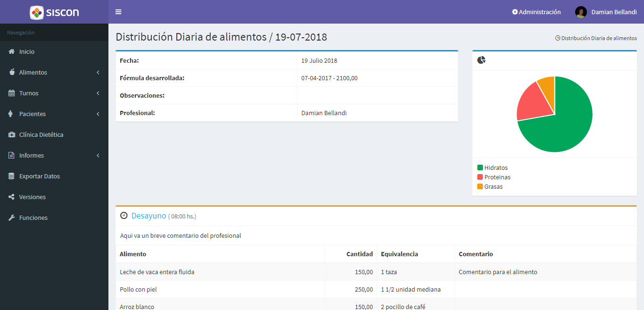Click the Administración gear icon
The image size is (644, 310).
click(515, 12)
